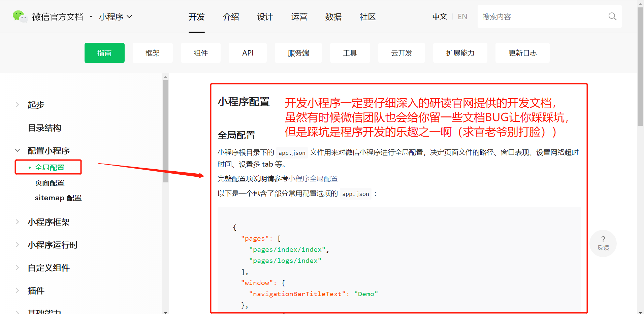Open the 介绍 top navigation tab
The width and height of the screenshot is (644, 314).
click(x=231, y=17)
